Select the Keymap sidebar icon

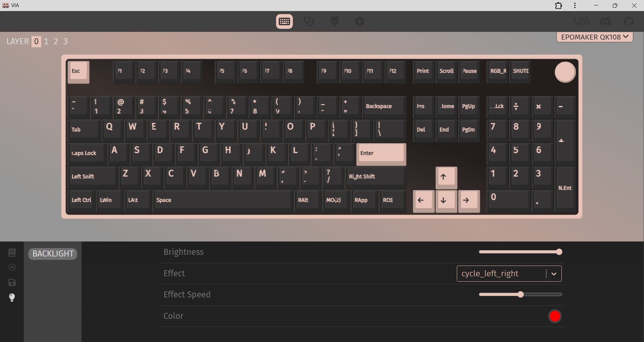click(x=12, y=252)
